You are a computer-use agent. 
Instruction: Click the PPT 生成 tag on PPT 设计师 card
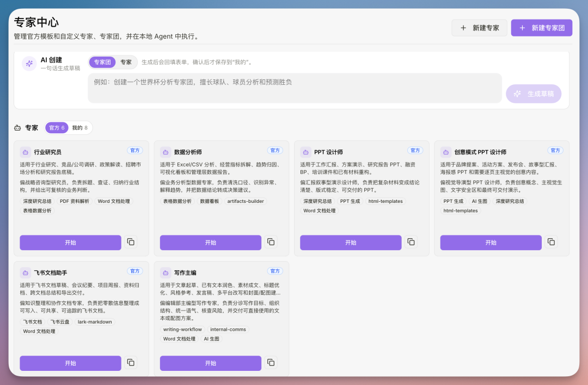pyautogui.click(x=350, y=201)
